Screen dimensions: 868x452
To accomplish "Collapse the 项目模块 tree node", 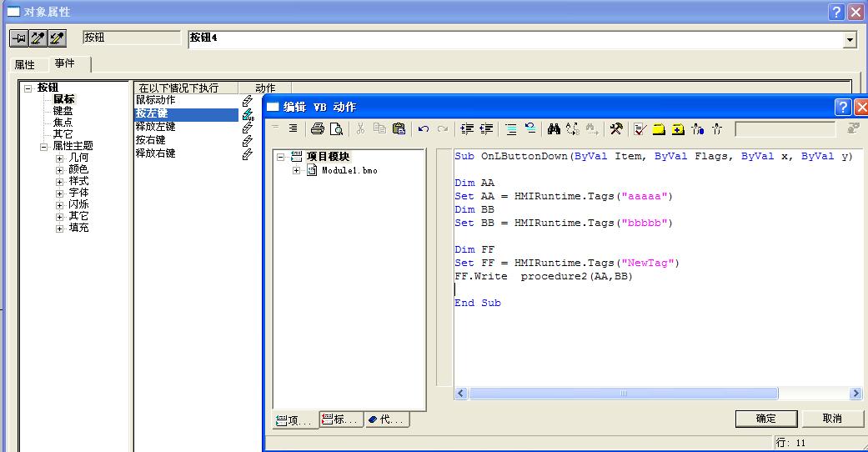I will pos(281,157).
